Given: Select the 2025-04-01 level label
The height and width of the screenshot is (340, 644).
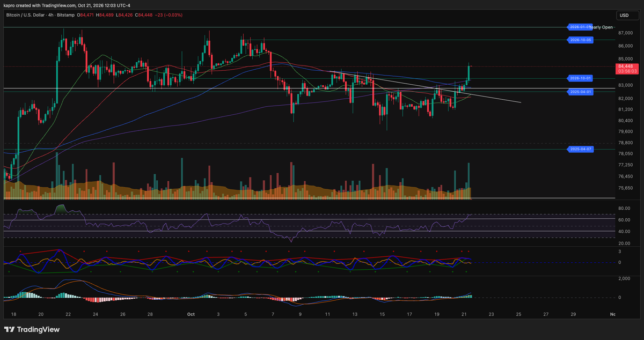Looking at the screenshot, I should (581, 92).
